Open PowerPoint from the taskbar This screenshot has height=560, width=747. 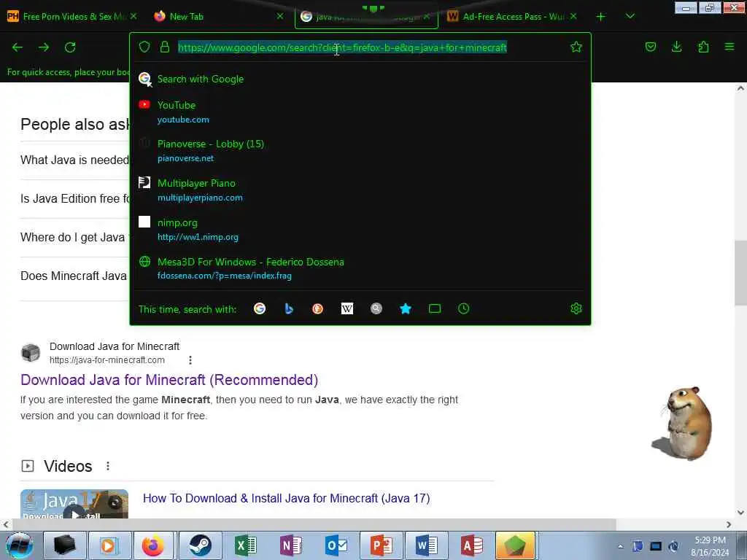(x=381, y=545)
